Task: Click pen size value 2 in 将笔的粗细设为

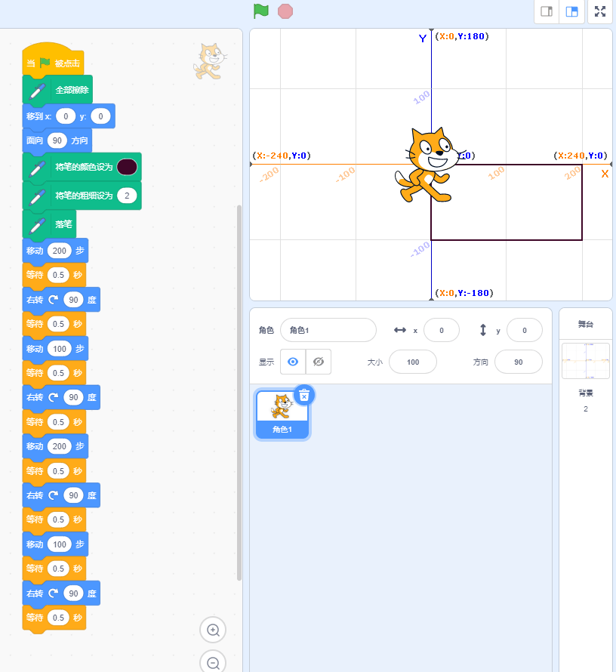Action: click(127, 196)
